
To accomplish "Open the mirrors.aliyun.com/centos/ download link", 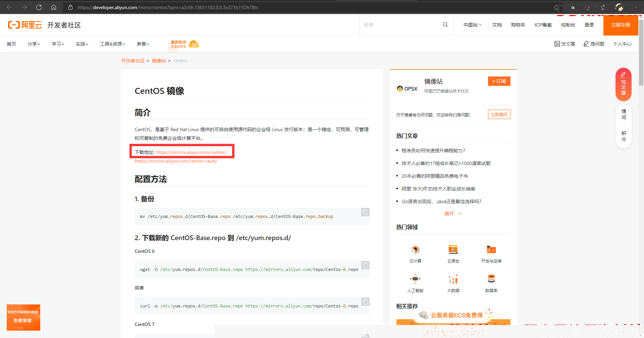I will [191, 152].
